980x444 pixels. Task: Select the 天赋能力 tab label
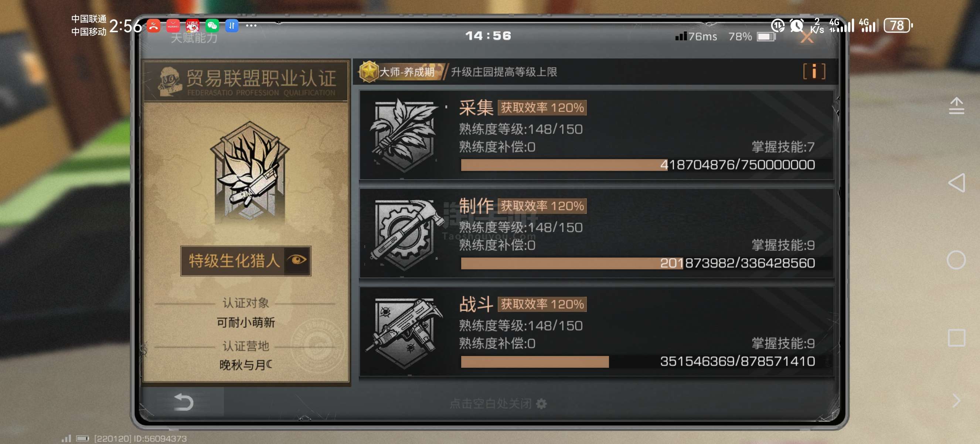(x=194, y=38)
